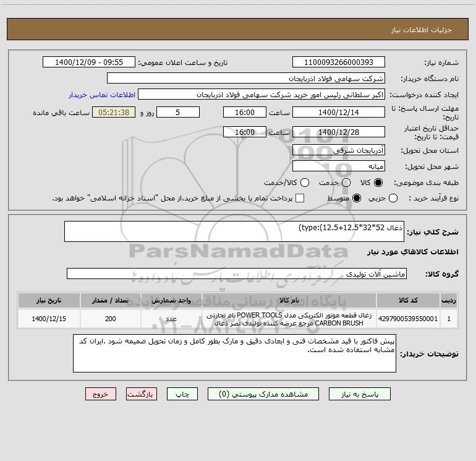Click the goods group field ماشین آلات تولیدی

(237, 274)
